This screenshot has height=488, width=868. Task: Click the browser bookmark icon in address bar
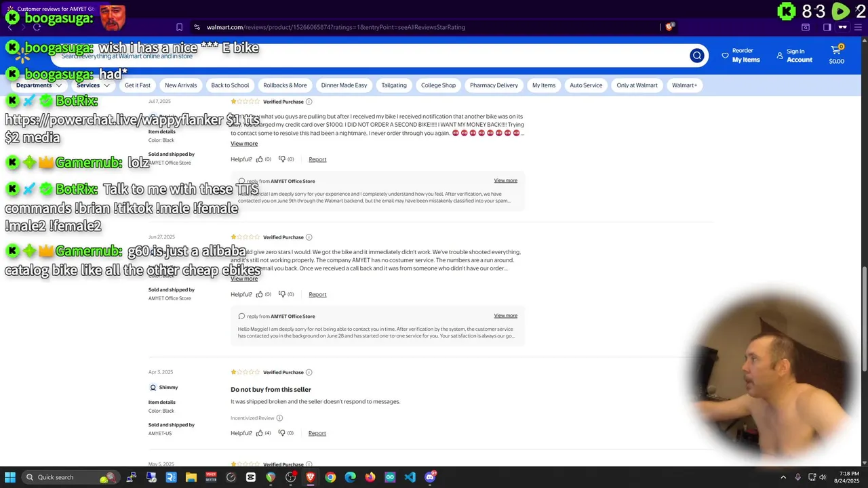pyautogui.click(x=179, y=27)
